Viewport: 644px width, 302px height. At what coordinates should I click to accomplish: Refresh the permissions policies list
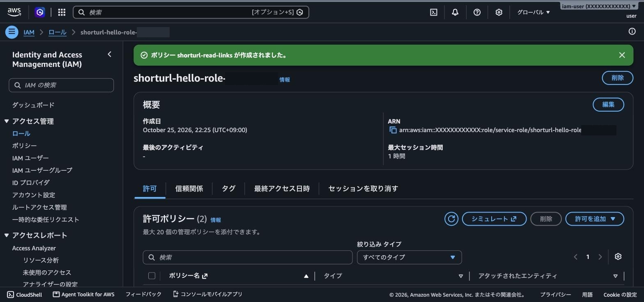coord(451,219)
